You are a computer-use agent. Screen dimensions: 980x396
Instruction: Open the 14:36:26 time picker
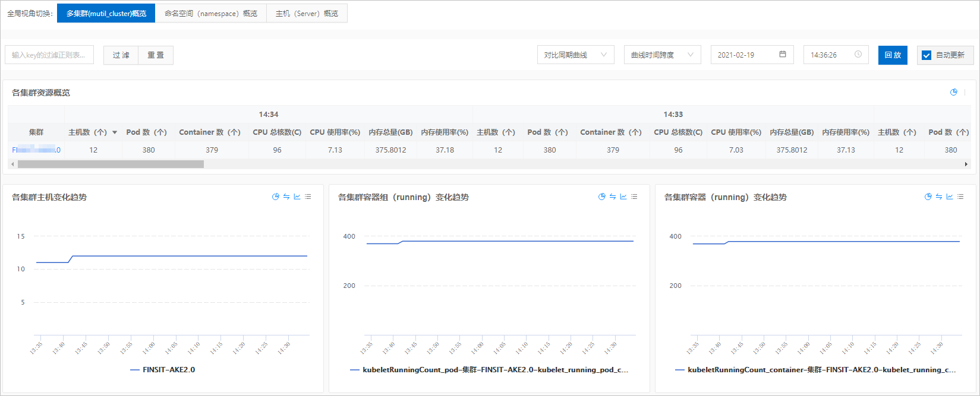pyautogui.click(x=836, y=55)
